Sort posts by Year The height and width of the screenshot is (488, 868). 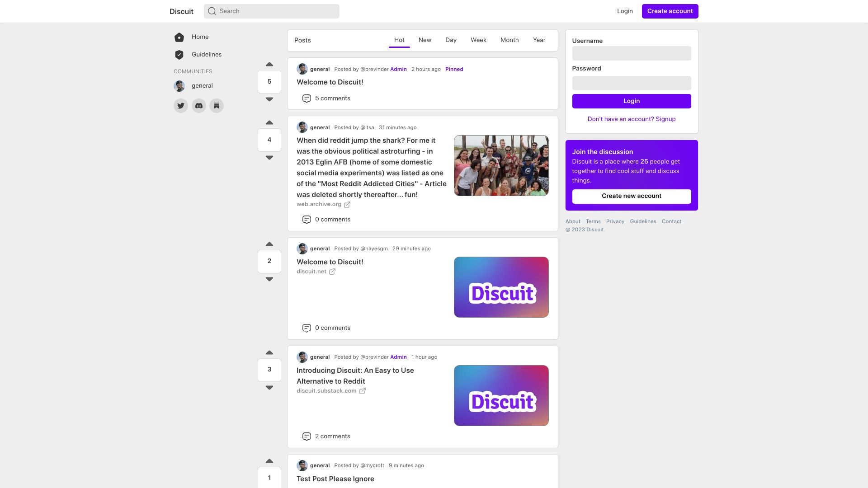(x=539, y=40)
